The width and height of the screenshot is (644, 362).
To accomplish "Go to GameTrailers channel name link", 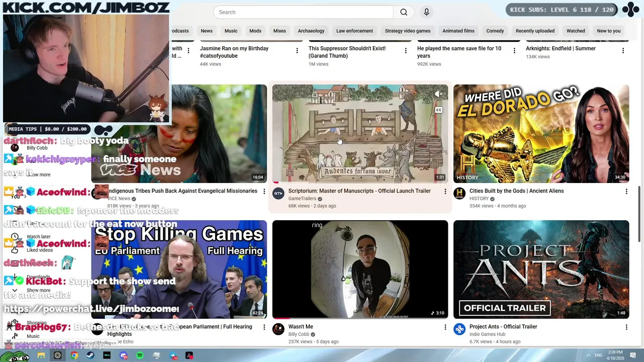I will pyautogui.click(x=302, y=199).
